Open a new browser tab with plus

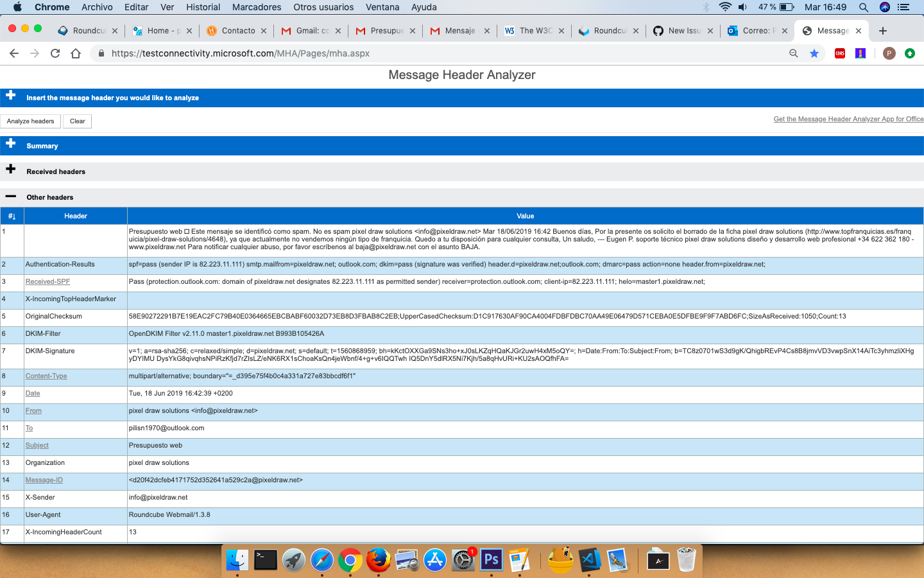[883, 31]
